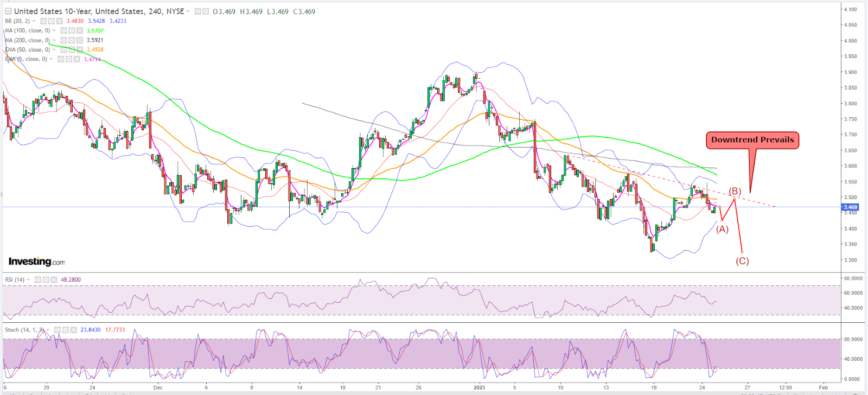The image size is (868, 395).
Task: Remove the MA (200, close, 0) indicator
Action: click(x=80, y=40)
